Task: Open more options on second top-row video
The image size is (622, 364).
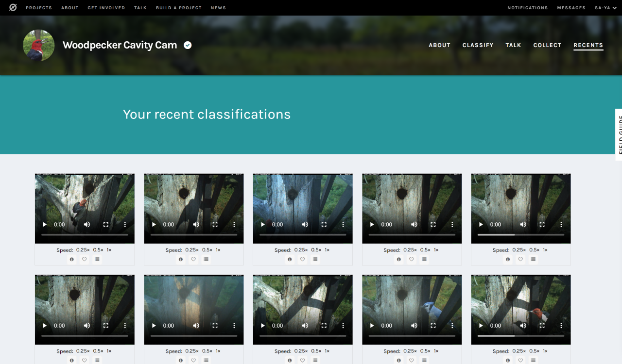Action: (234, 225)
